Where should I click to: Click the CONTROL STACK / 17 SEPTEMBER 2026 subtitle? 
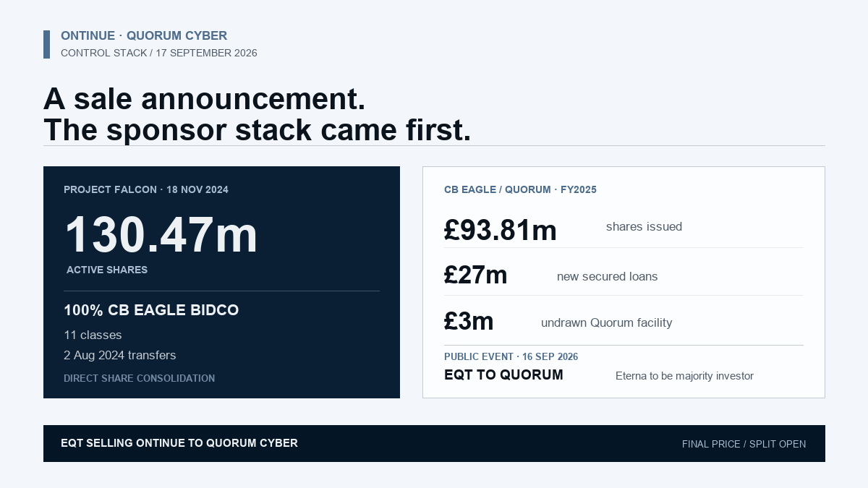click(159, 53)
